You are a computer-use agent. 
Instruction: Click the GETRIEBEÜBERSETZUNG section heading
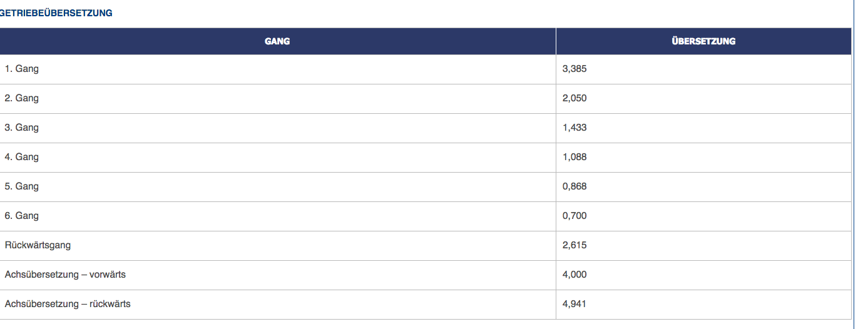[56, 13]
